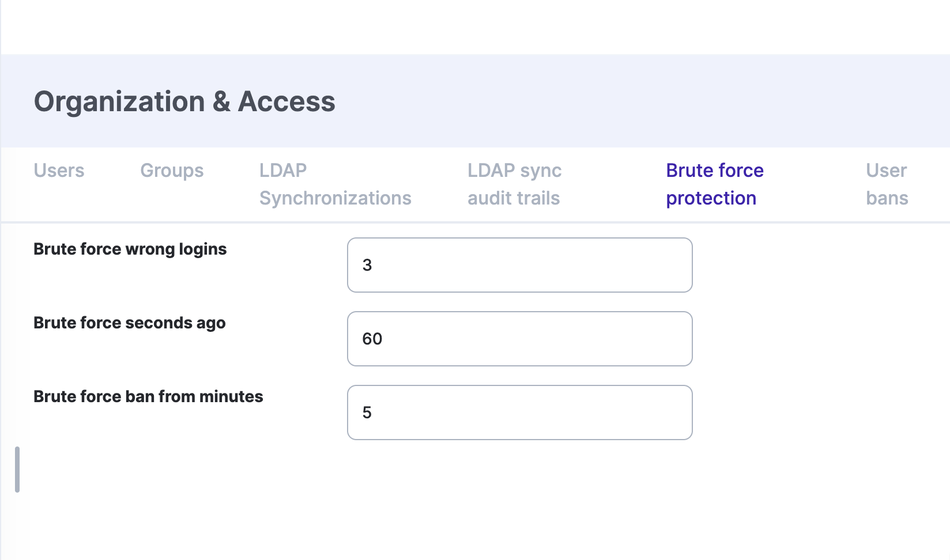Focus the Brute force wrong logins field
This screenshot has width=950, height=560.
click(x=519, y=265)
